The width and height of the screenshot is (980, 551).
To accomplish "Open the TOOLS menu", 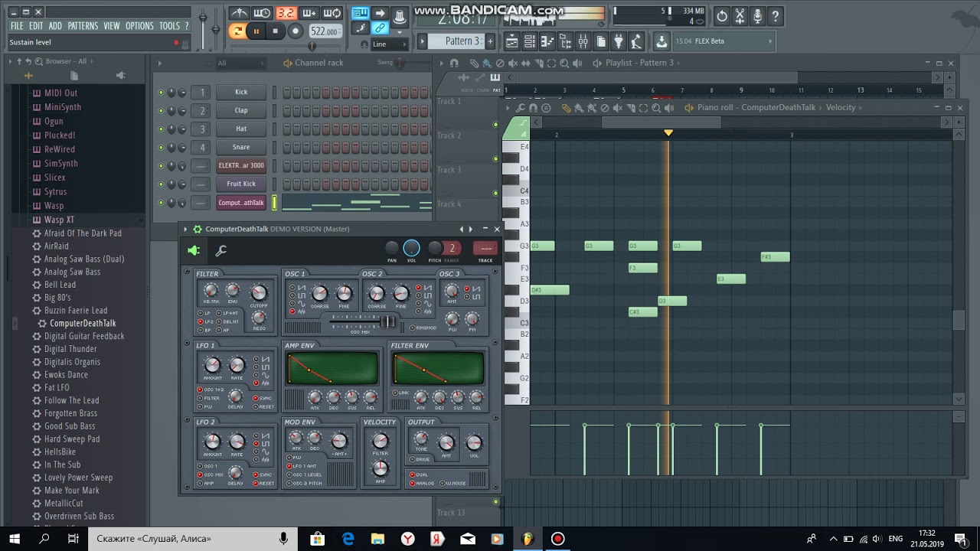I will point(169,26).
